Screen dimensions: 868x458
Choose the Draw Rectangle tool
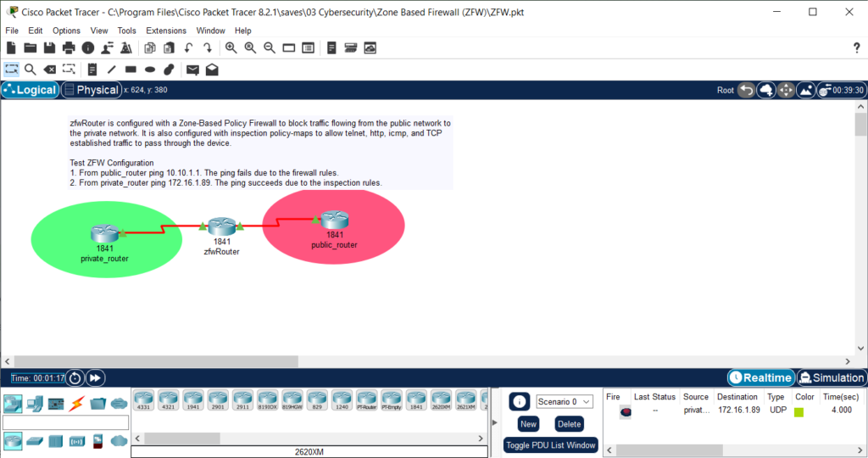(131, 70)
